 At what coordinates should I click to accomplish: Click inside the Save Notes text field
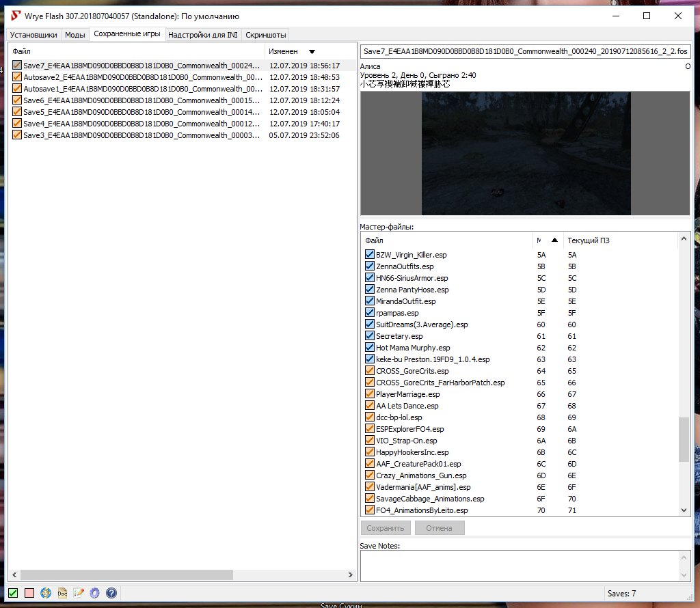(x=520, y=566)
